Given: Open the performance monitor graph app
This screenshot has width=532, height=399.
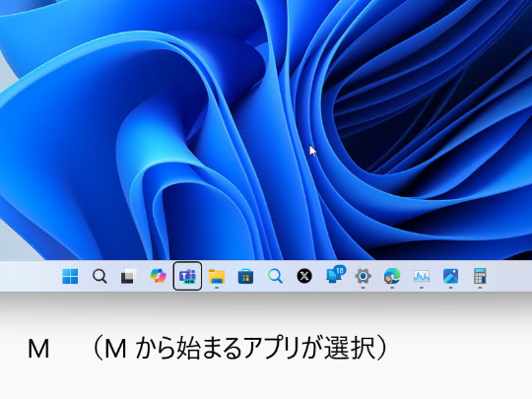Looking at the screenshot, I should tap(422, 276).
